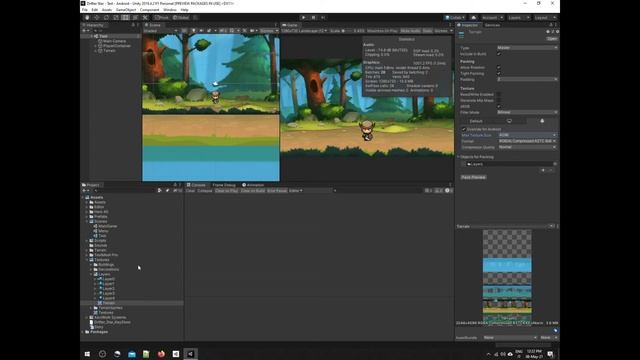Toggle the scene lighting icon in Scene toolbar

tap(193, 31)
